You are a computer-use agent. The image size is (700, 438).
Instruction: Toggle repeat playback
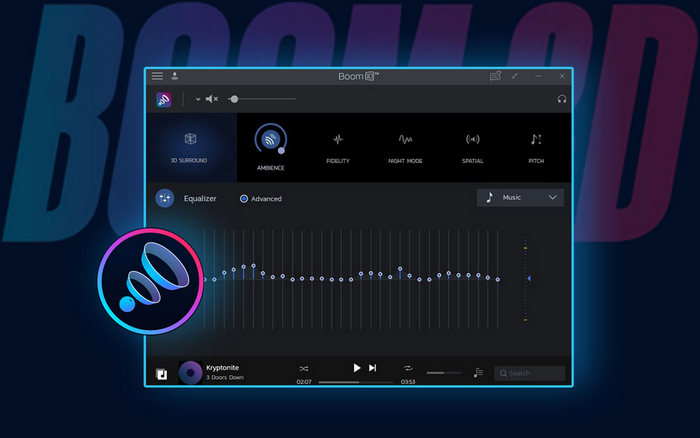[408, 368]
